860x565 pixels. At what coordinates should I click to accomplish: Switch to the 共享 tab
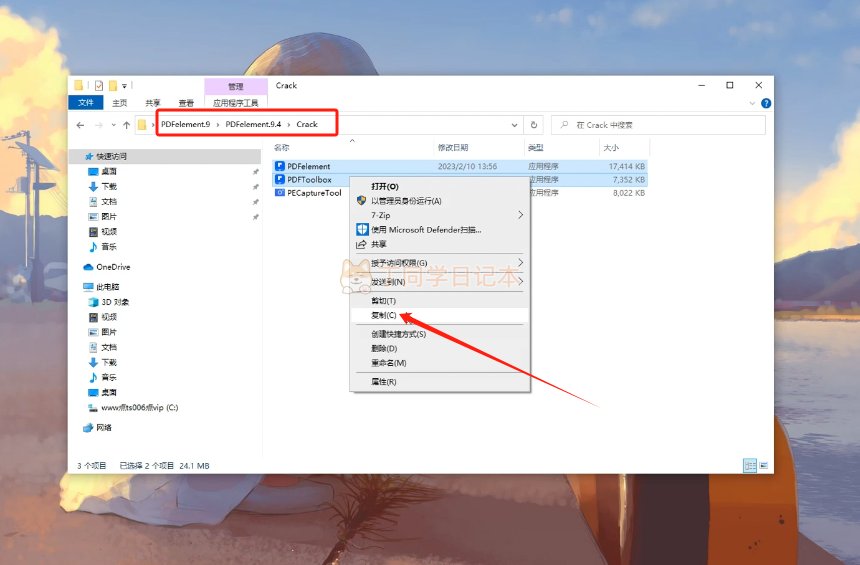click(153, 103)
